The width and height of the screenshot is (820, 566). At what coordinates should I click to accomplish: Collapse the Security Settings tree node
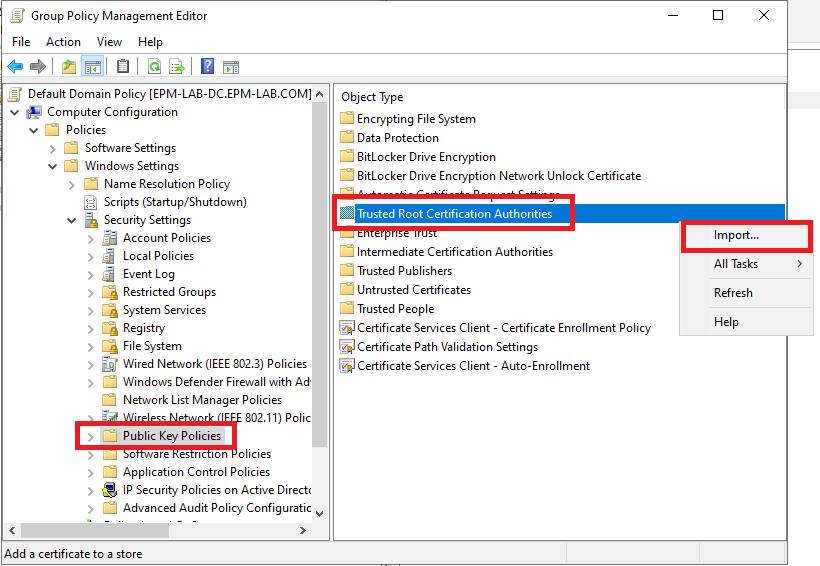tap(72, 220)
